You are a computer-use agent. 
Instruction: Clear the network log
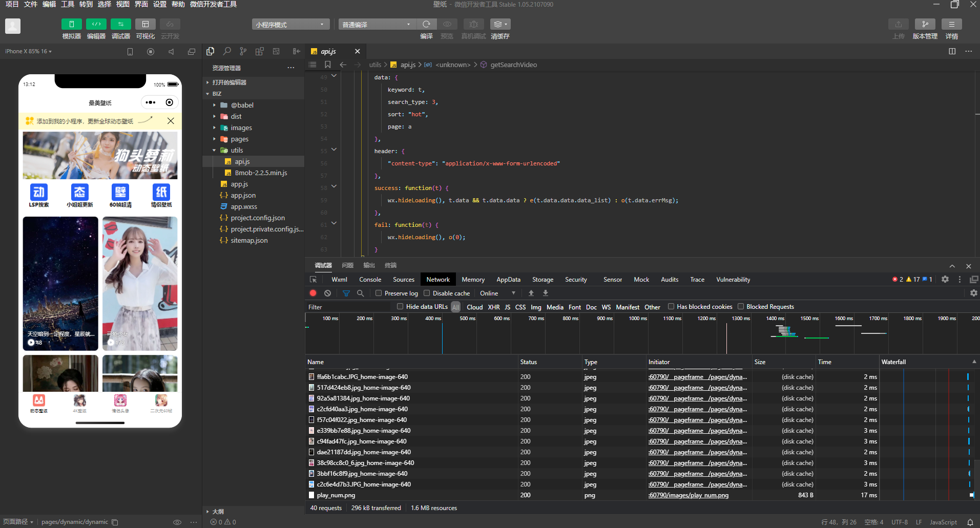327,293
